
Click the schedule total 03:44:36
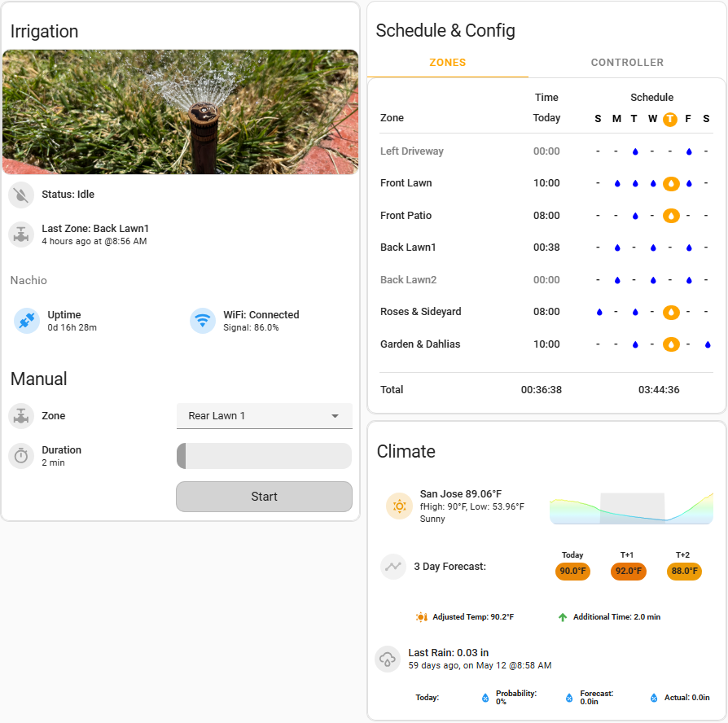[x=659, y=390]
